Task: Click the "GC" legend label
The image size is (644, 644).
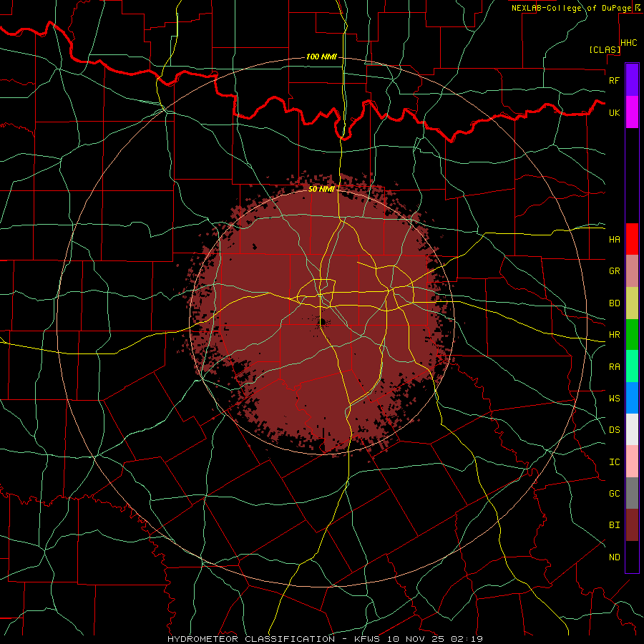Action: point(615,494)
